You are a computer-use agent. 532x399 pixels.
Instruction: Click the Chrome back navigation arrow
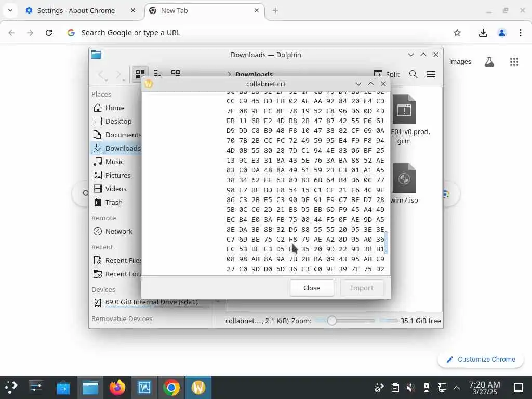point(11,33)
